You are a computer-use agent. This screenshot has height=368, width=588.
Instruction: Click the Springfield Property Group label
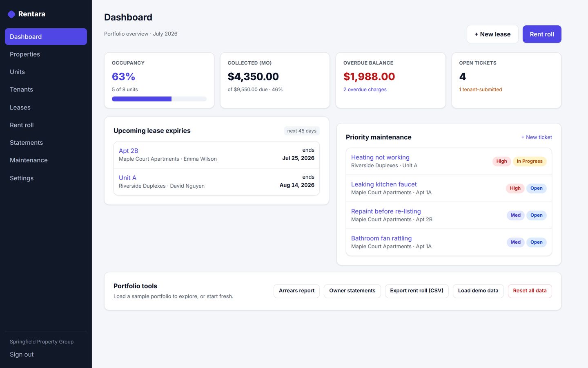(x=42, y=342)
